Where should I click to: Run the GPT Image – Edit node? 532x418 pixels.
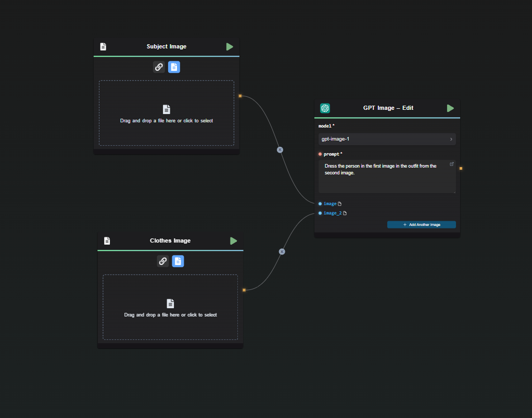coord(450,108)
